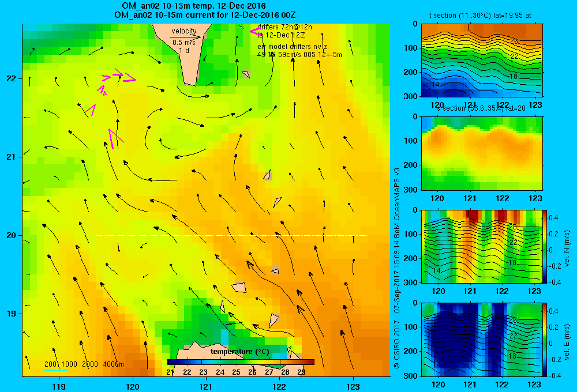The height and width of the screenshot is (392, 577).
Task: Click longitude label 119 on main map
Action: [x=59, y=386]
